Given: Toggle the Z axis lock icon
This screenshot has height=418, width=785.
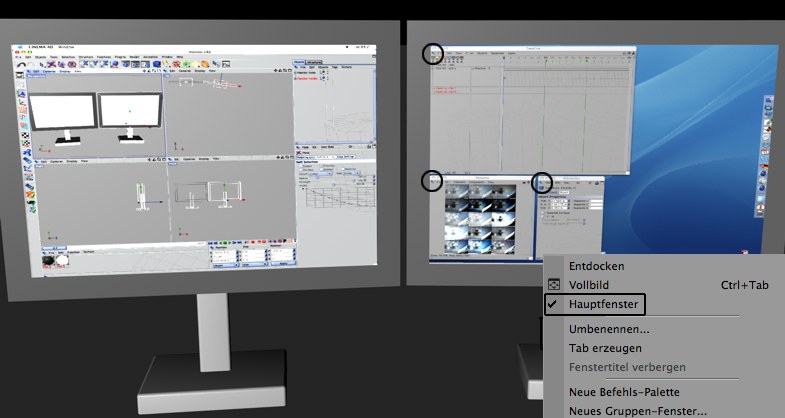Looking at the screenshot, I should (x=104, y=64).
